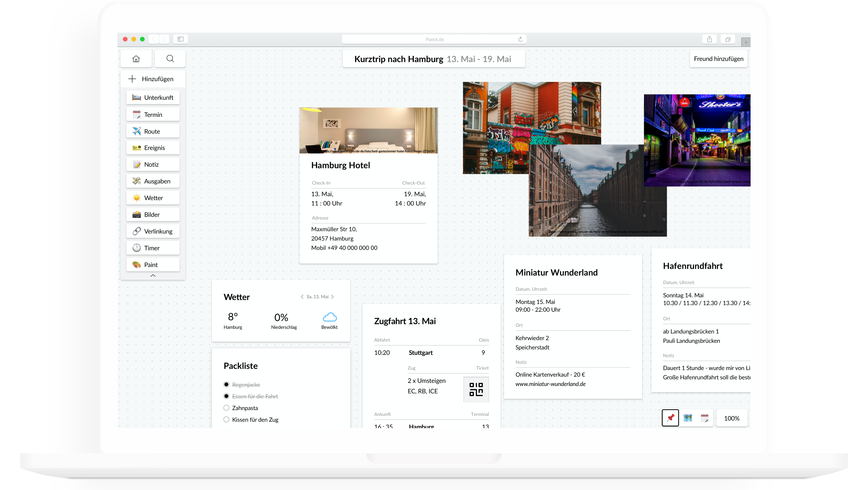The height and width of the screenshot is (490, 868).
Task: Click the Miniatur Wunderland card title
Action: click(x=557, y=272)
